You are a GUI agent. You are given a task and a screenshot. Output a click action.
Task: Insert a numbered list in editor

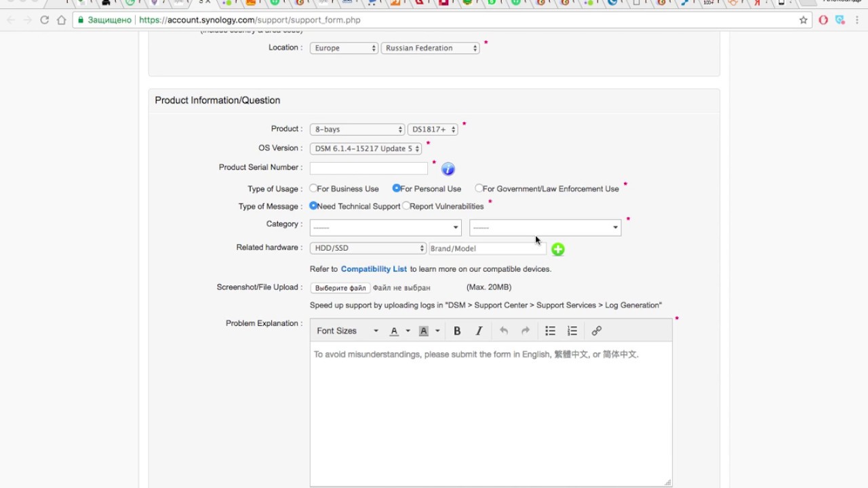pyautogui.click(x=572, y=331)
